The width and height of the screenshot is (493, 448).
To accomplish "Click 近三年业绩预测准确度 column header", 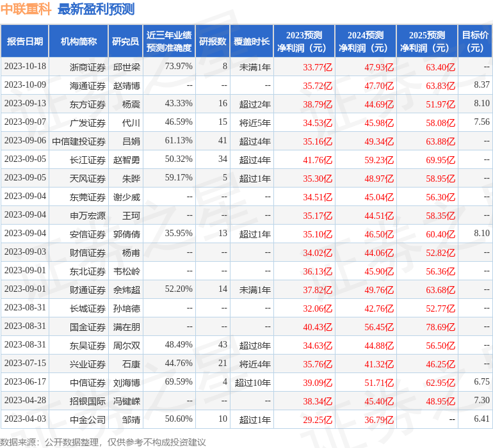I will coord(169,41).
